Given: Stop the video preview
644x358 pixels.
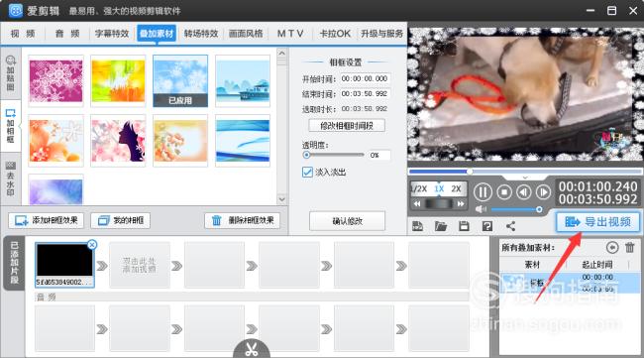Looking at the screenshot, I should tap(504, 192).
